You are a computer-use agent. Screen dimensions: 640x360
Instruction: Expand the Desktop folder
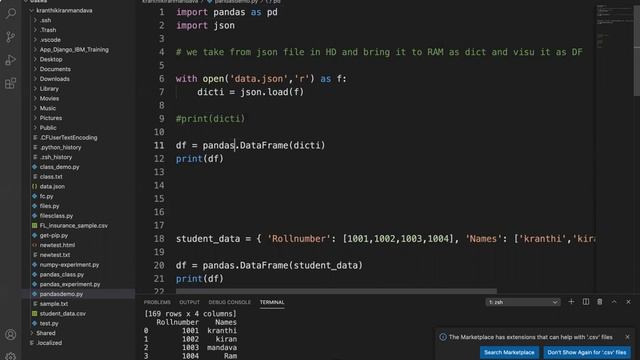[x=51, y=59]
